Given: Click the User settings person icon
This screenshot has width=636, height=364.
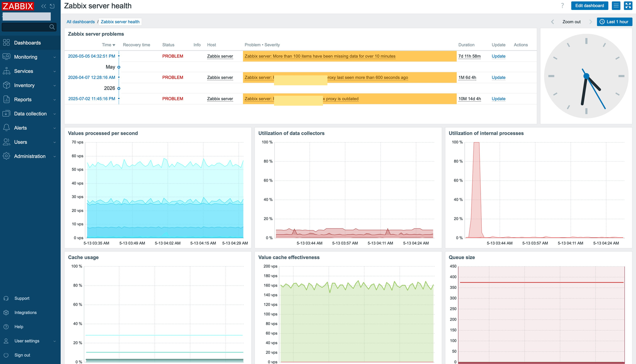Looking at the screenshot, I should (x=6, y=341).
